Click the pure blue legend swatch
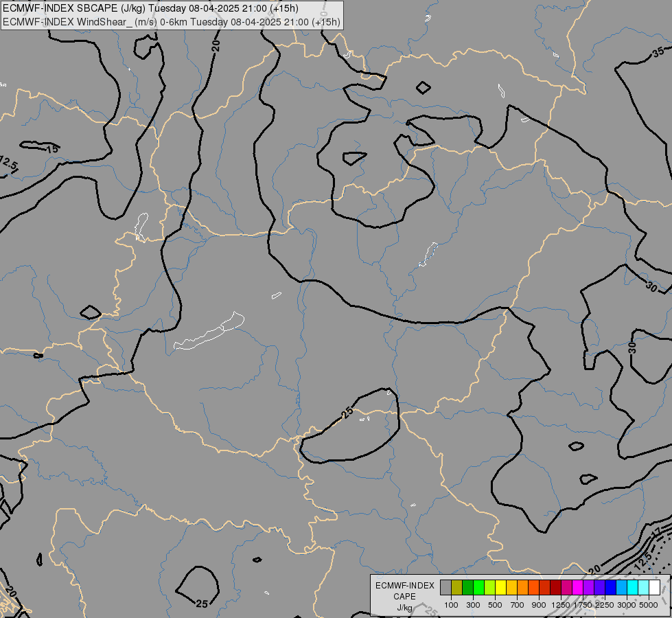The height and width of the screenshot is (618, 672). tap(611, 587)
